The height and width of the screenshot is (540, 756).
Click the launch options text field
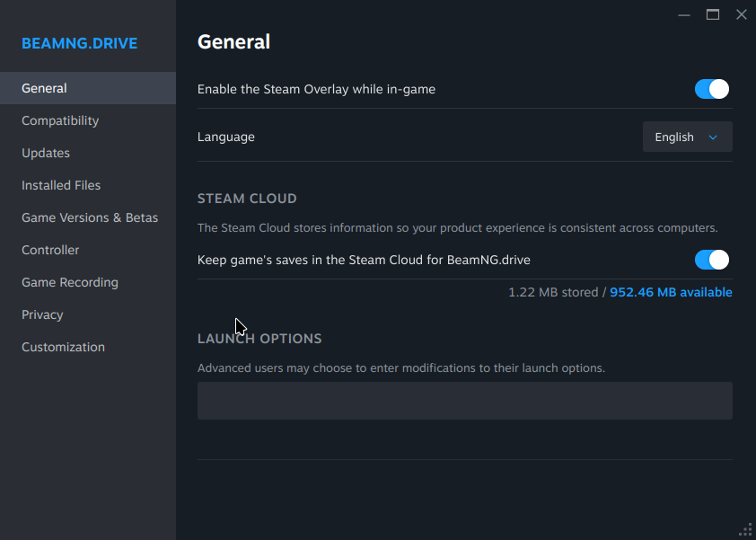[x=464, y=401]
